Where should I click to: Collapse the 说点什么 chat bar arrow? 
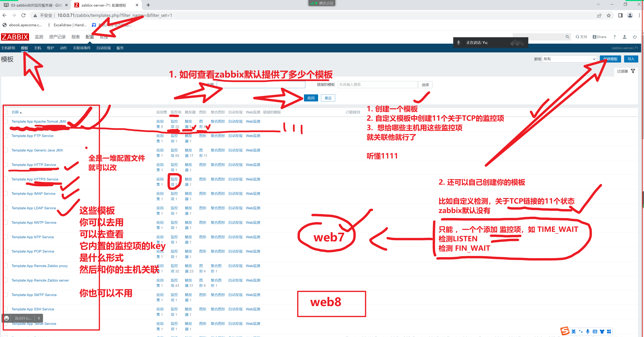39,318
